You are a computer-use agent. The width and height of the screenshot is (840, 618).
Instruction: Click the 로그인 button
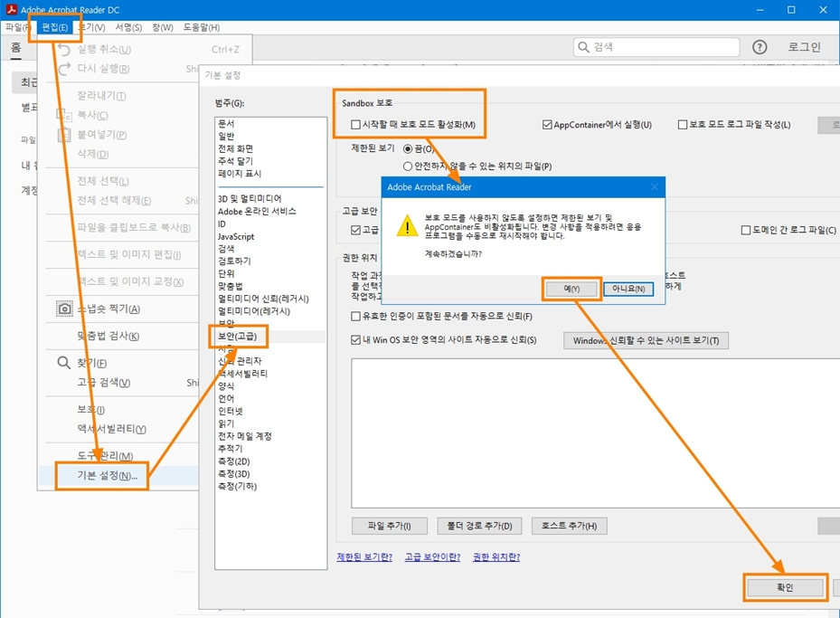(804, 47)
